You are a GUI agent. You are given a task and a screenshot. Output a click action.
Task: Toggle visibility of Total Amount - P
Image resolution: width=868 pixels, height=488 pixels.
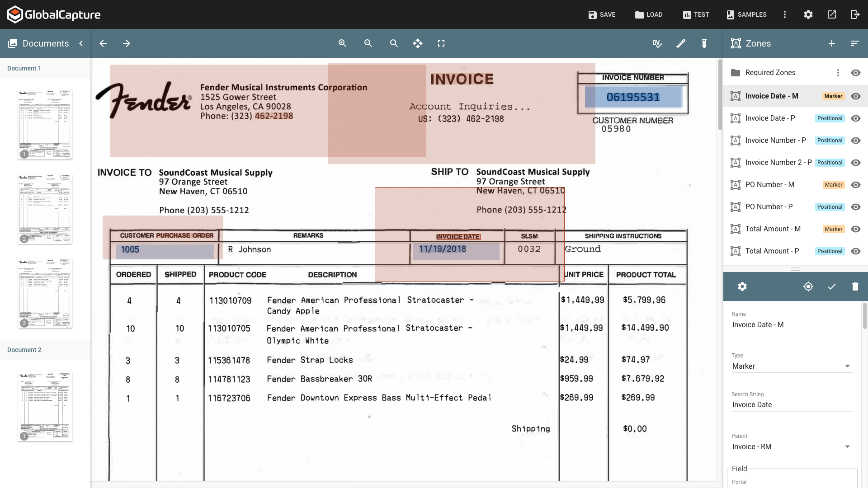(x=856, y=251)
